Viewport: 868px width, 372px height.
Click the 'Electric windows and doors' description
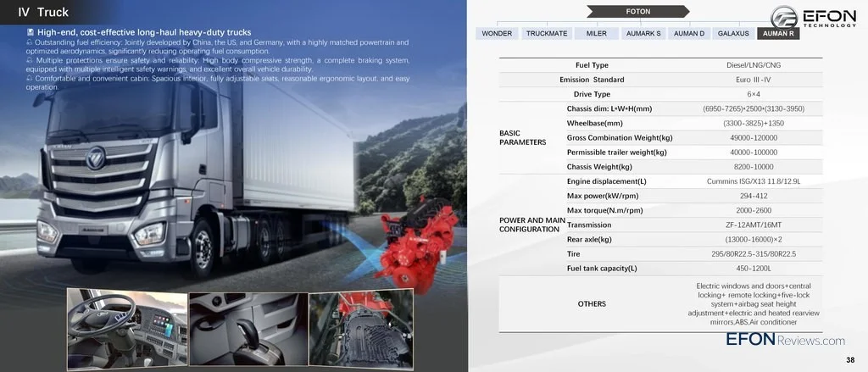754,304
